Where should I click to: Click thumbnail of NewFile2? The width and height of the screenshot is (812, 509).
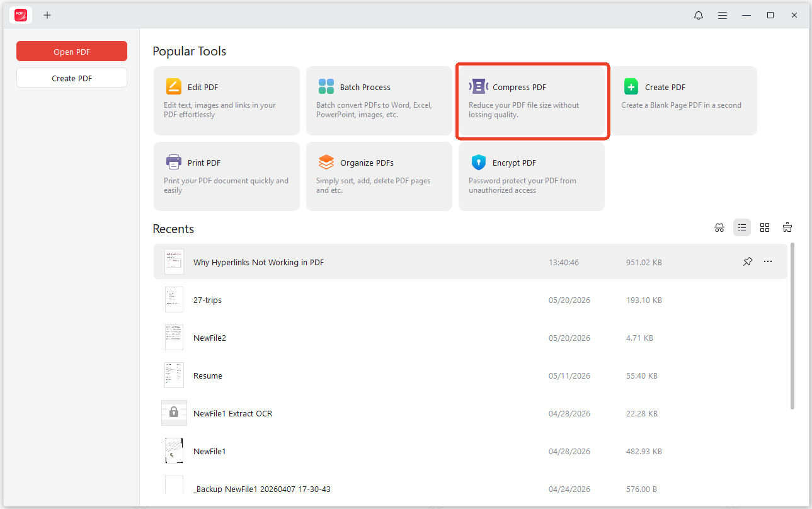174,338
